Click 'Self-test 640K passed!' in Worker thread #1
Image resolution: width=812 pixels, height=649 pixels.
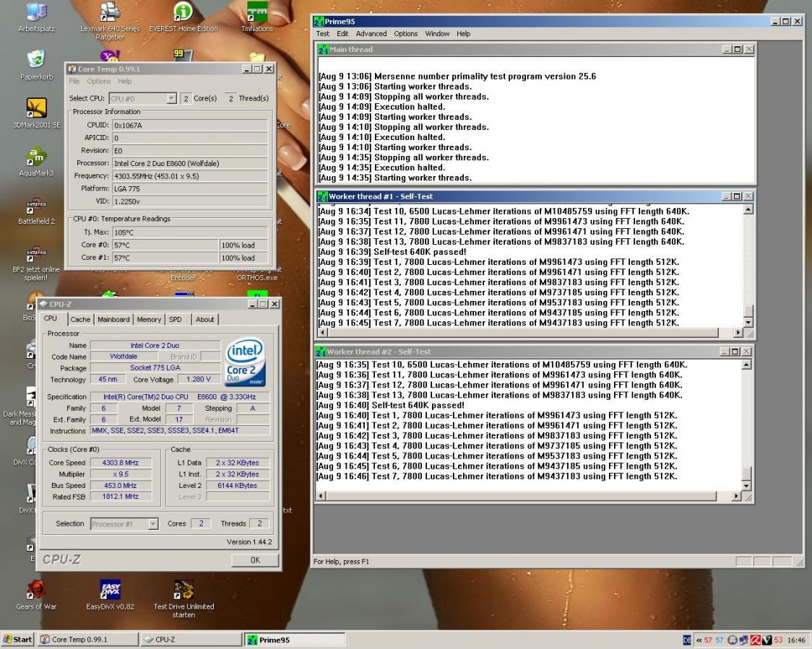pos(420,252)
